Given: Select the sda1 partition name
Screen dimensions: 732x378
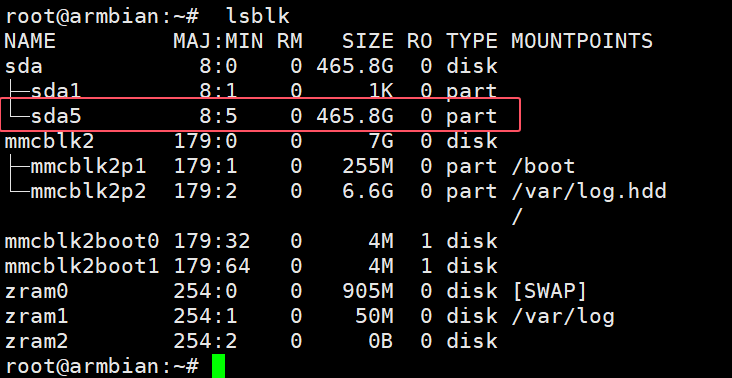Looking at the screenshot, I should coord(56,91).
